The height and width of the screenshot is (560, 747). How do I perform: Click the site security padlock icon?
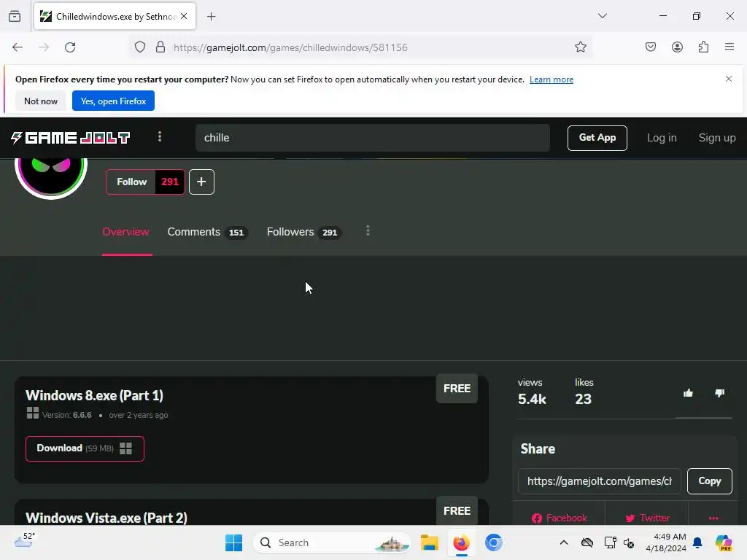click(160, 47)
